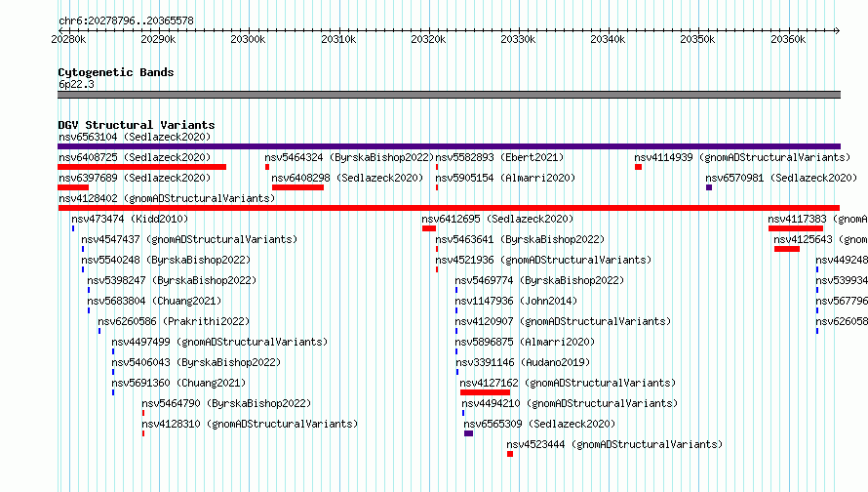Click nsv5905154 (Almarri2020) label
Screen dimensions: 868x492
tap(505, 178)
